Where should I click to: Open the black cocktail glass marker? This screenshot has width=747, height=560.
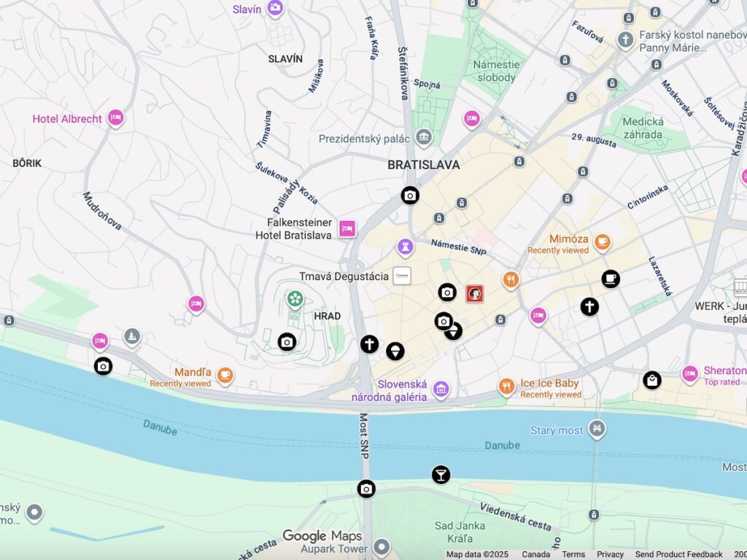[441, 475]
